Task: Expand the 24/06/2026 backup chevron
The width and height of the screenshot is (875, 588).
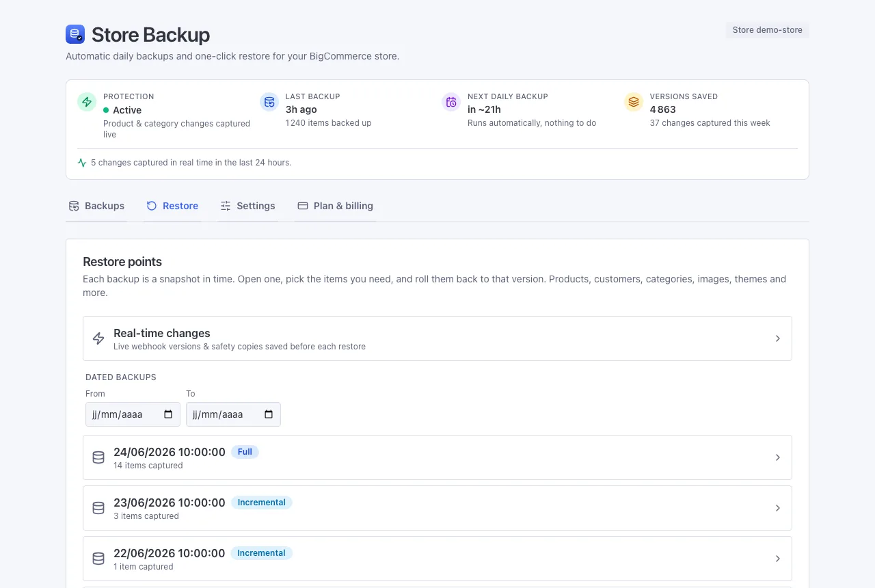Action: (778, 457)
